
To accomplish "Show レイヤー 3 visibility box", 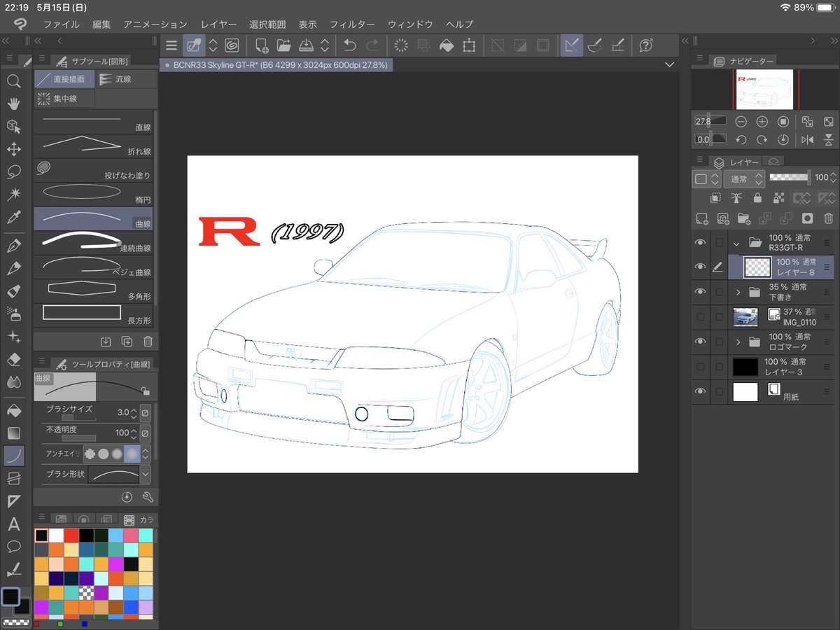I will 700,367.
